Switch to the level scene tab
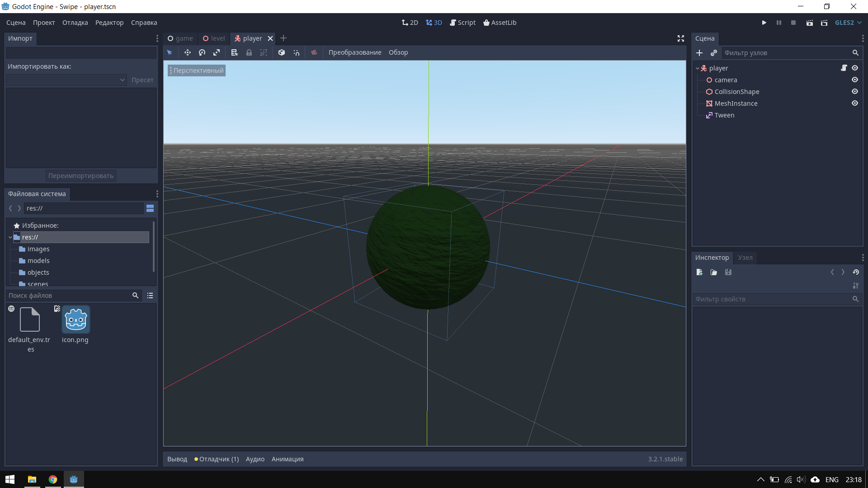 [x=214, y=38]
